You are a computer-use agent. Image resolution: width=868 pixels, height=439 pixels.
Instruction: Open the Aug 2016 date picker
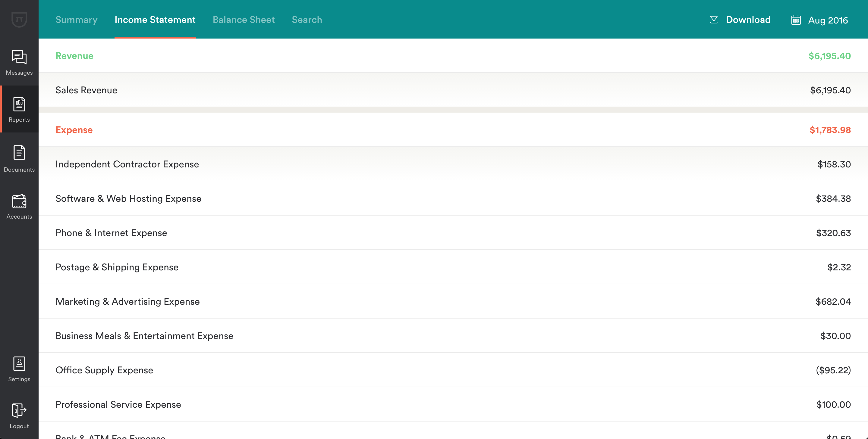[x=828, y=20]
